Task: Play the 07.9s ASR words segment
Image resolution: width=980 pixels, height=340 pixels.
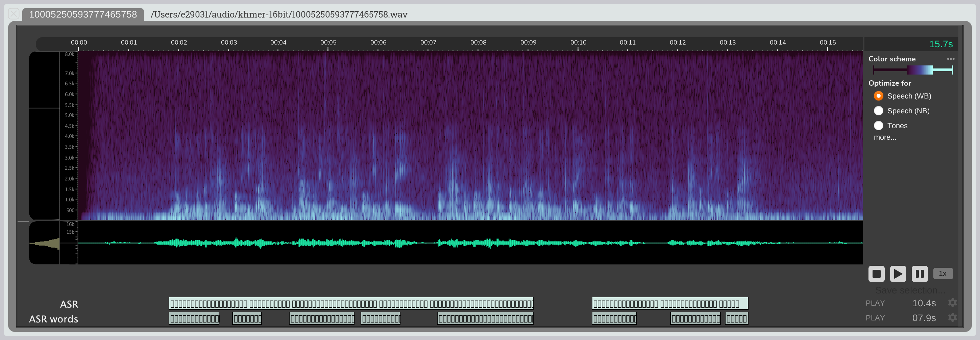Action: 875,318
